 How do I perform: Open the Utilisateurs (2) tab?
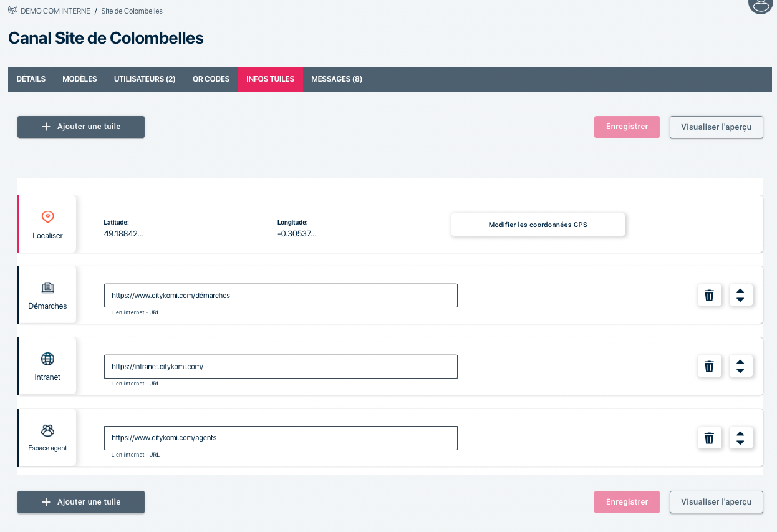(x=145, y=79)
